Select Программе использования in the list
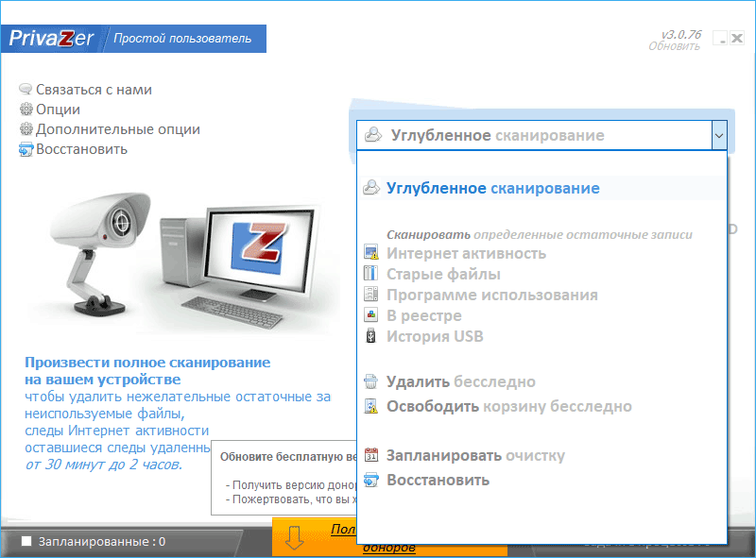The height and width of the screenshot is (558, 756). pyautogui.click(x=491, y=295)
